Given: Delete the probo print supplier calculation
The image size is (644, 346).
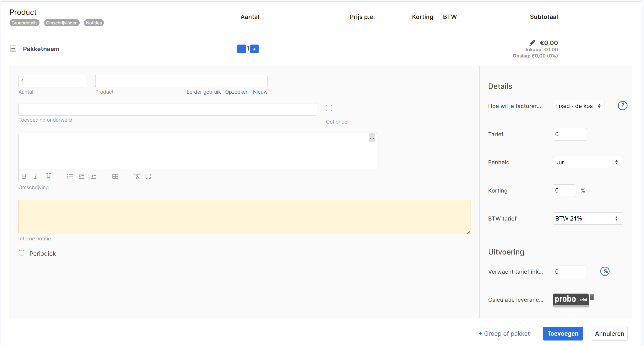Looking at the screenshot, I should point(592,297).
